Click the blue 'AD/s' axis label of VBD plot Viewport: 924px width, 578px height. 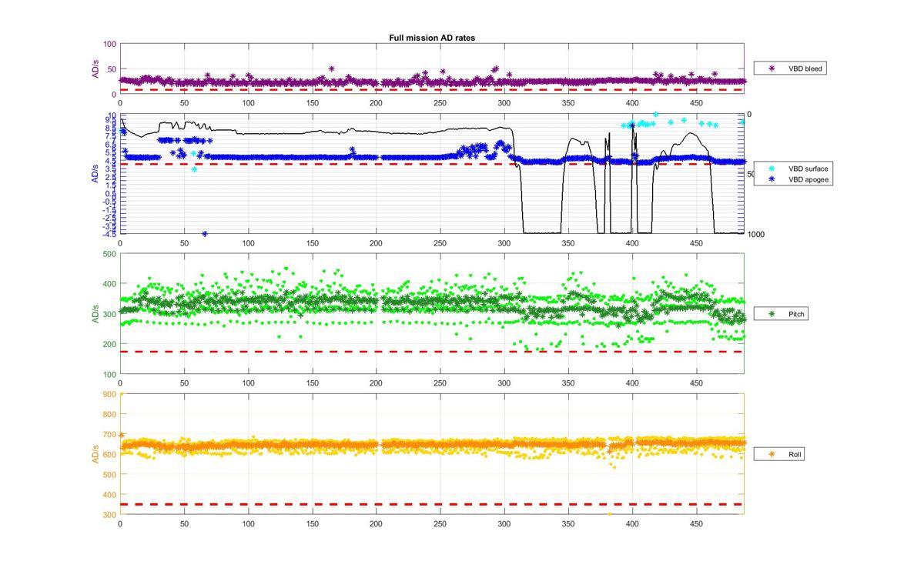(96, 174)
